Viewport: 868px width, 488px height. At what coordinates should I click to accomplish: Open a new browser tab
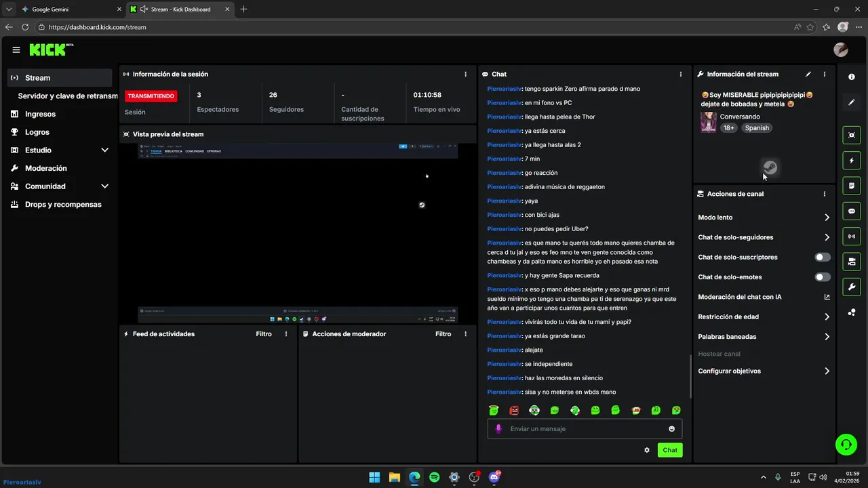click(x=243, y=9)
